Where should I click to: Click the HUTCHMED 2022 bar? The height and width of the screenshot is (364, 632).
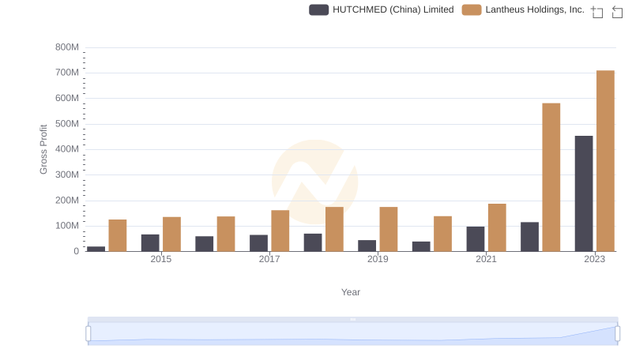coord(529,237)
